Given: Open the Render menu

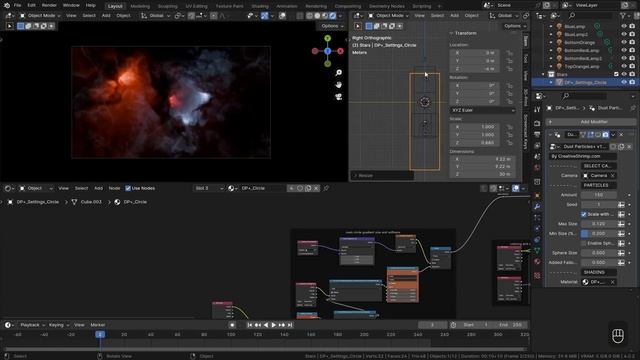Looking at the screenshot, I should [49, 5].
